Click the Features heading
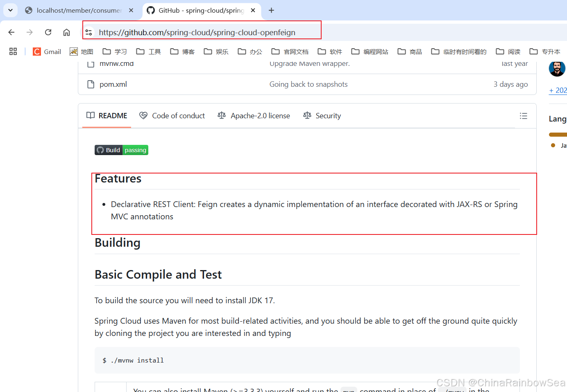The image size is (567, 392). click(118, 179)
